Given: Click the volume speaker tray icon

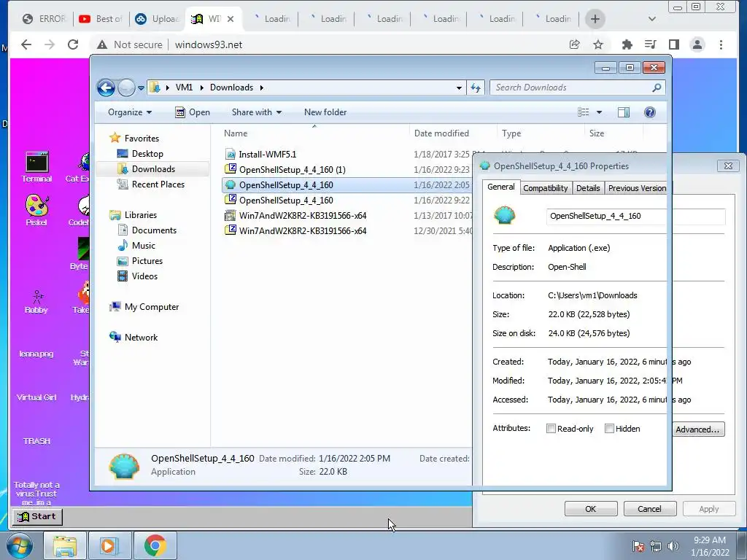Looking at the screenshot, I should click(673, 546).
